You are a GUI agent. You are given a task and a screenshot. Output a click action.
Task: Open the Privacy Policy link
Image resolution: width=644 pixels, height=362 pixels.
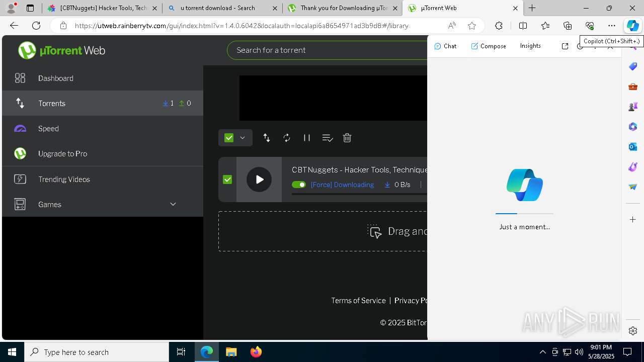(x=411, y=300)
